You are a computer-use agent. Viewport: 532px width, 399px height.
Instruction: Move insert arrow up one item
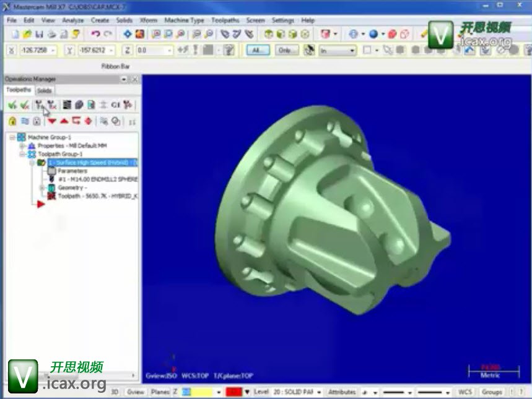64,121
